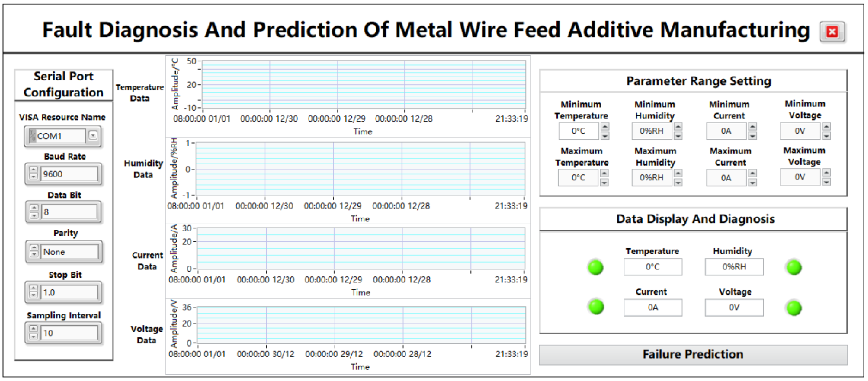868x381 pixels.
Task: Open the COM1 VISA resource dropdown
Action: coord(93,135)
